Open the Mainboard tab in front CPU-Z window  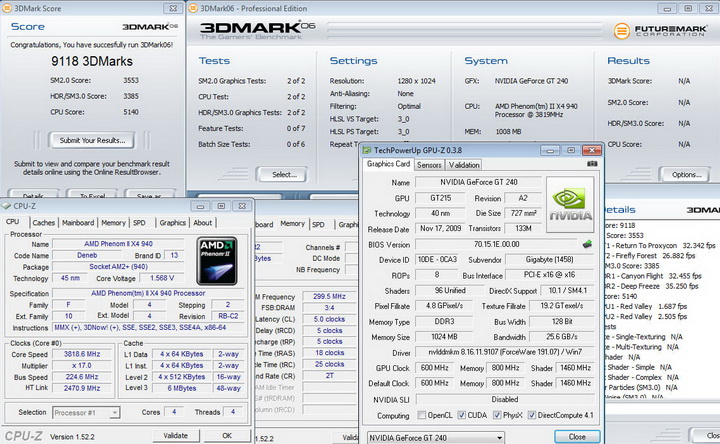click(x=78, y=223)
